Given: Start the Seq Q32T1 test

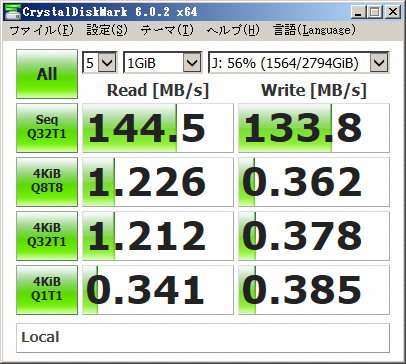Looking at the screenshot, I should click(x=47, y=128).
